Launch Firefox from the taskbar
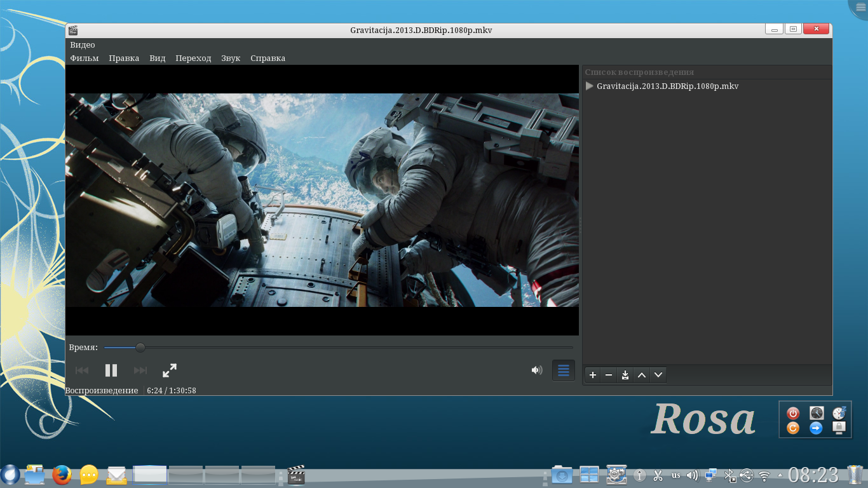The width and height of the screenshot is (868, 488). coord(62,475)
